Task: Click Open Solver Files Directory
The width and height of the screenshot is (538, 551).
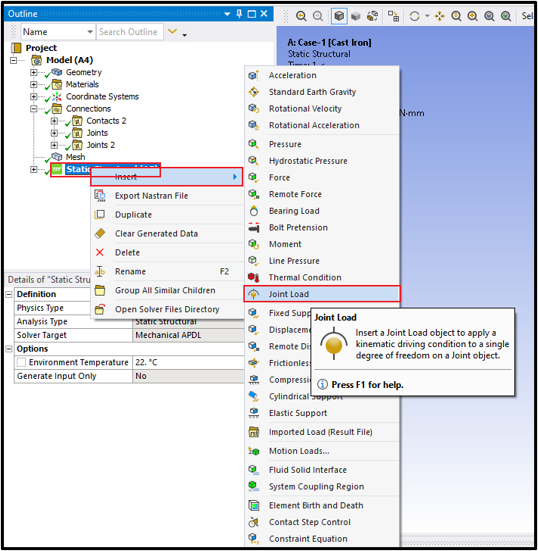Action: [167, 309]
